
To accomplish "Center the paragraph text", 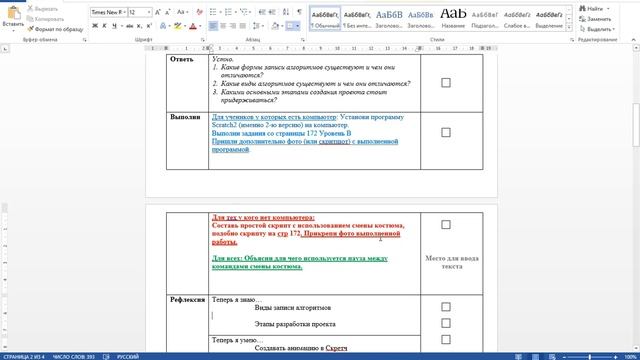I will (x=223, y=26).
